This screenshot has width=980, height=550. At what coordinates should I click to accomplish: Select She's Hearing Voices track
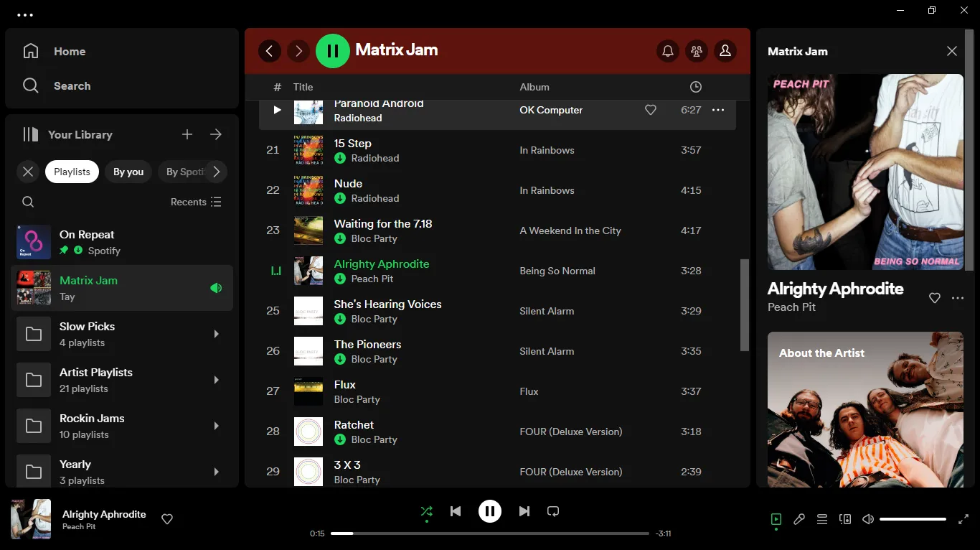497,311
